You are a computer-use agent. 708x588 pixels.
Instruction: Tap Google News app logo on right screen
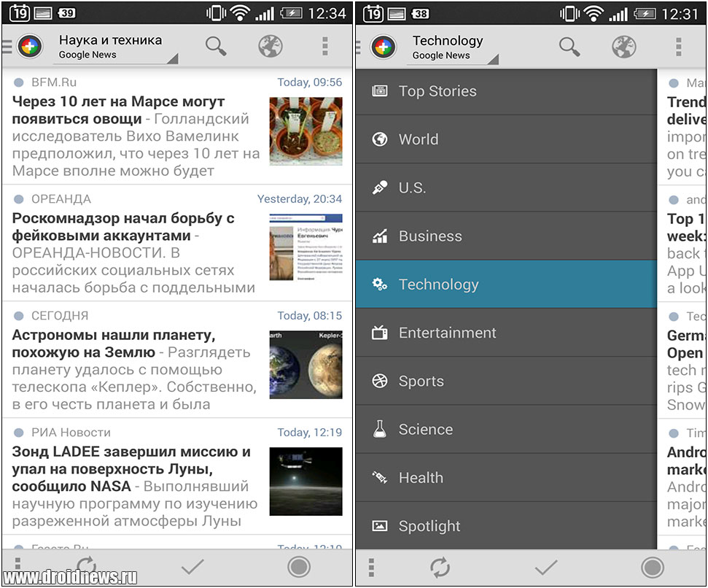click(383, 47)
